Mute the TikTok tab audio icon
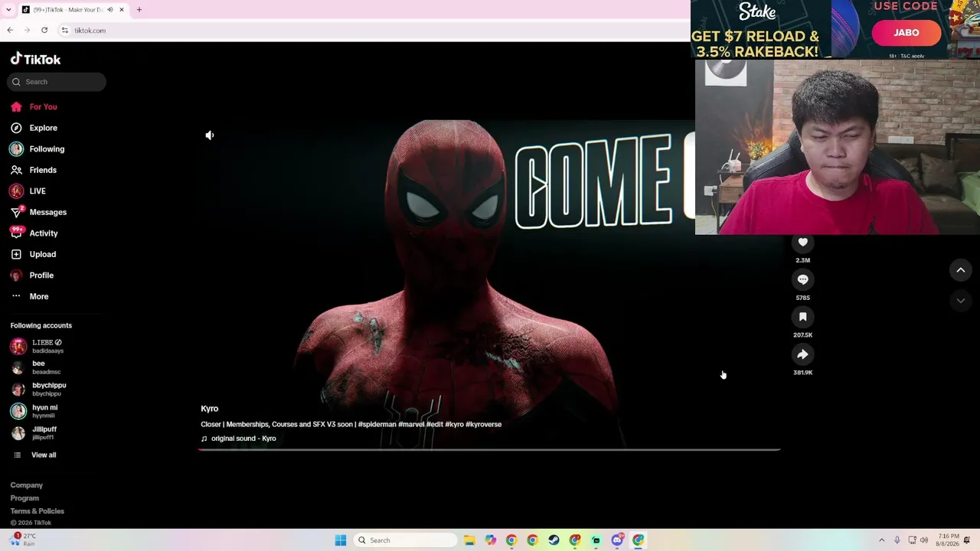This screenshot has width=980, height=551. (110, 10)
